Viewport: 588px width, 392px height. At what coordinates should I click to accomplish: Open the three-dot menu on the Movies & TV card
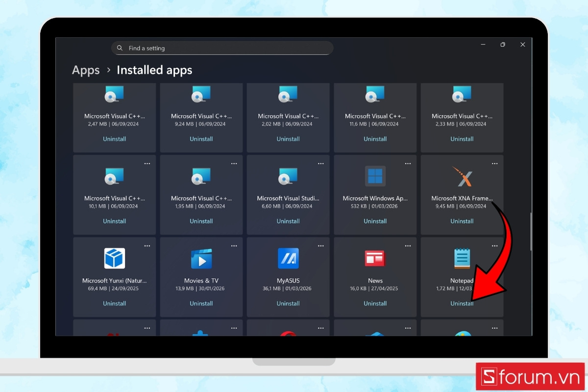click(x=234, y=246)
